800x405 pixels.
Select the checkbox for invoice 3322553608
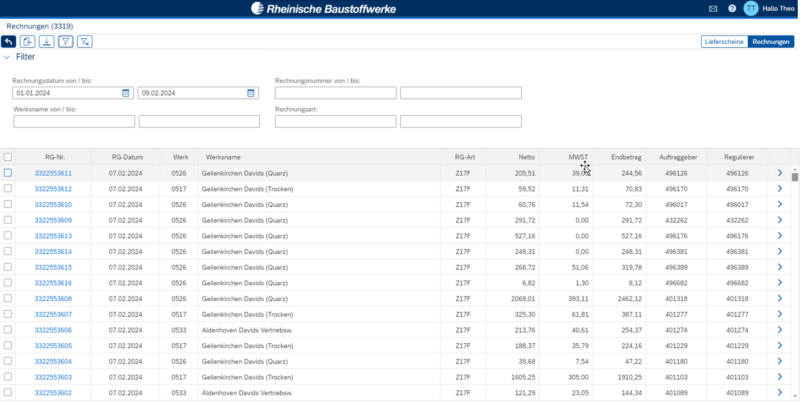(8, 298)
